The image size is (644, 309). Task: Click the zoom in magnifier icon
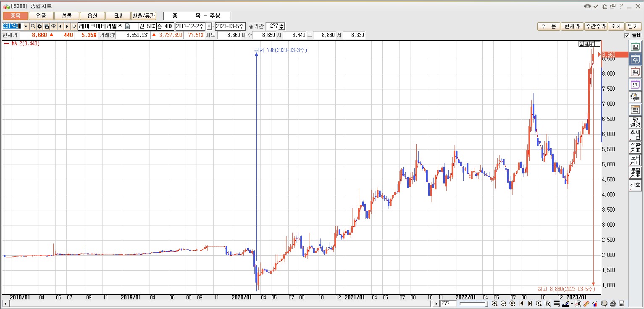click(x=494, y=304)
